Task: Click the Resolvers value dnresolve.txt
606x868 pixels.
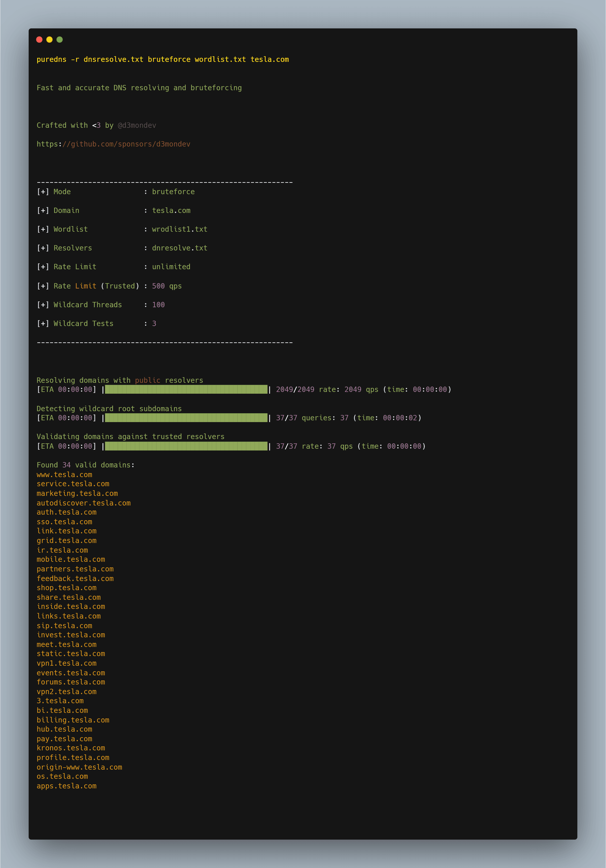Action: click(x=180, y=248)
